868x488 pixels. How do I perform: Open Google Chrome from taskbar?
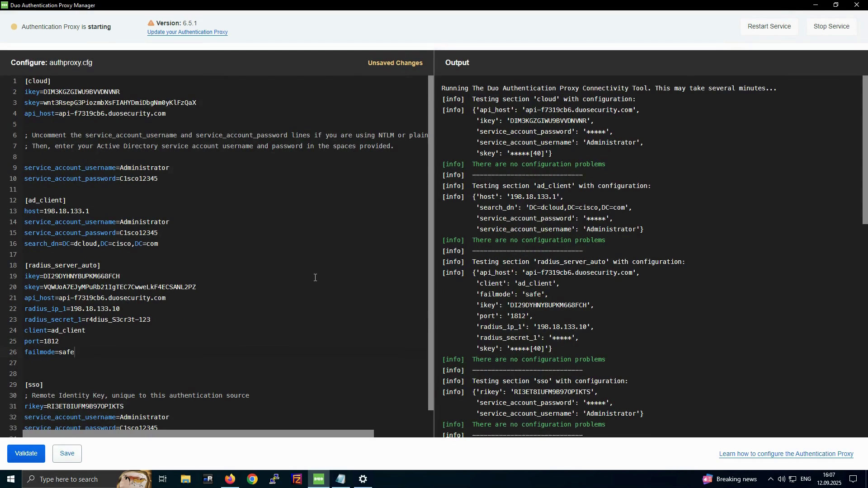(252, 479)
